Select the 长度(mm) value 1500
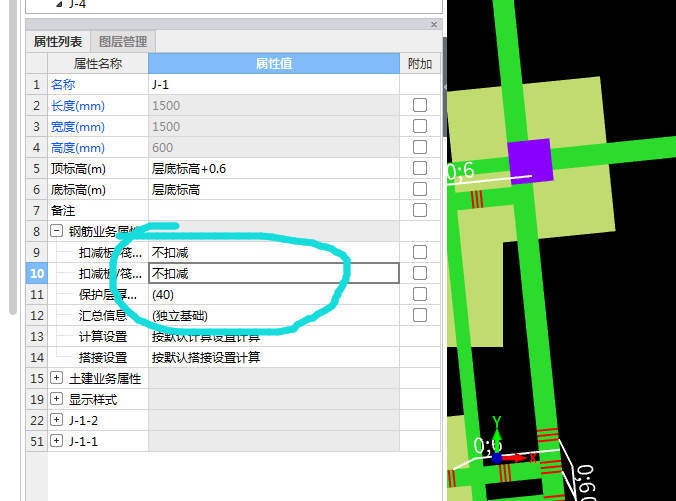 (x=274, y=106)
